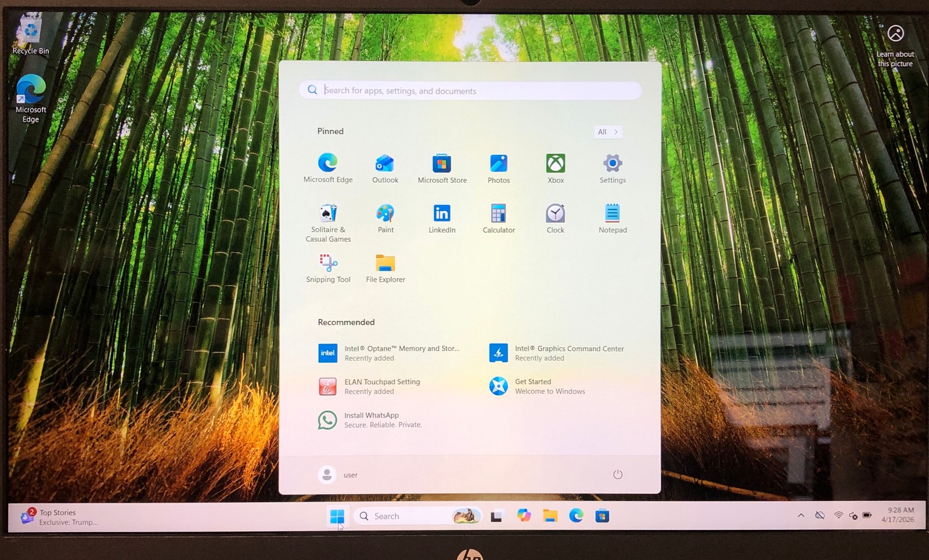Open the LinkedIn pinned app
The width and height of the screenshot is (929, 560).
(442, 219)
